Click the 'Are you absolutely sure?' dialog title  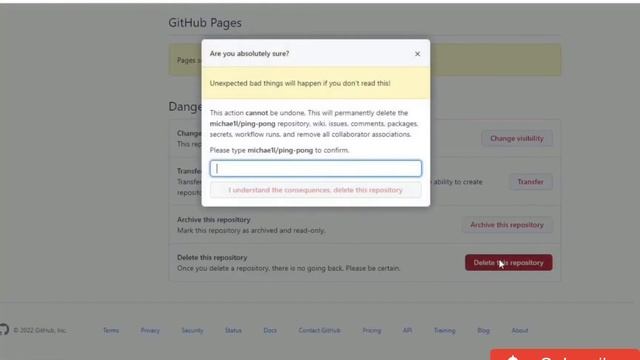pyautogui.click(x=249, y=53)
